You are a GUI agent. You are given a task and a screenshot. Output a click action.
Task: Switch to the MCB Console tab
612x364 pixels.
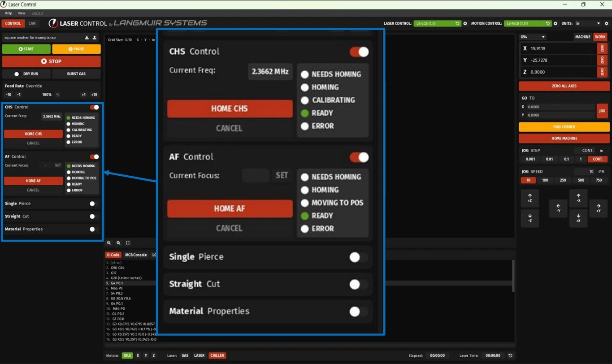coord(135,255)
